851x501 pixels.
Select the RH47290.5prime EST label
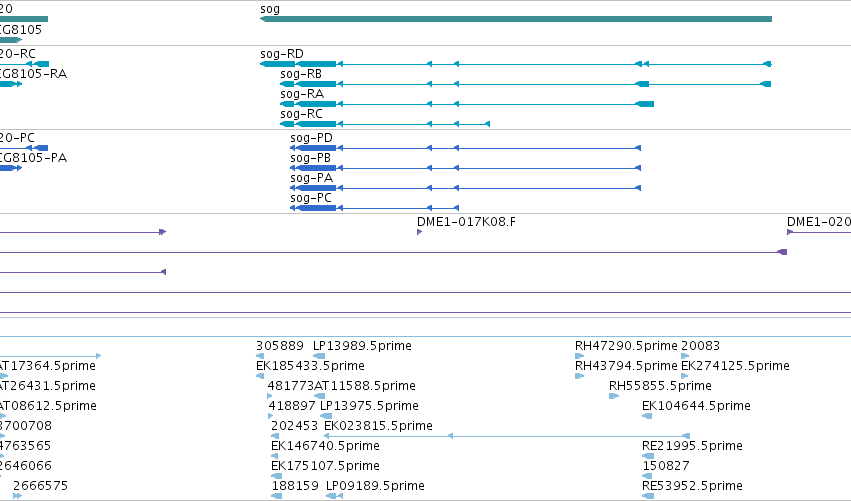coord(626,346)
